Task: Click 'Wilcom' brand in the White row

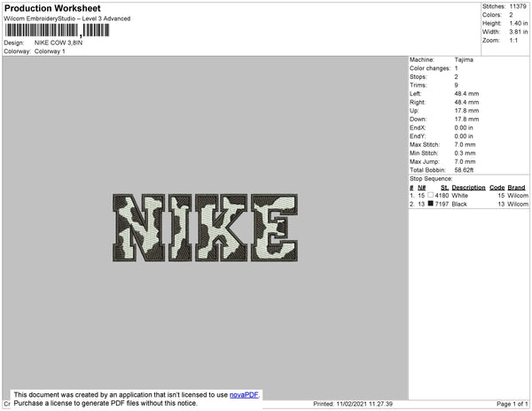Action: point(518,196)
